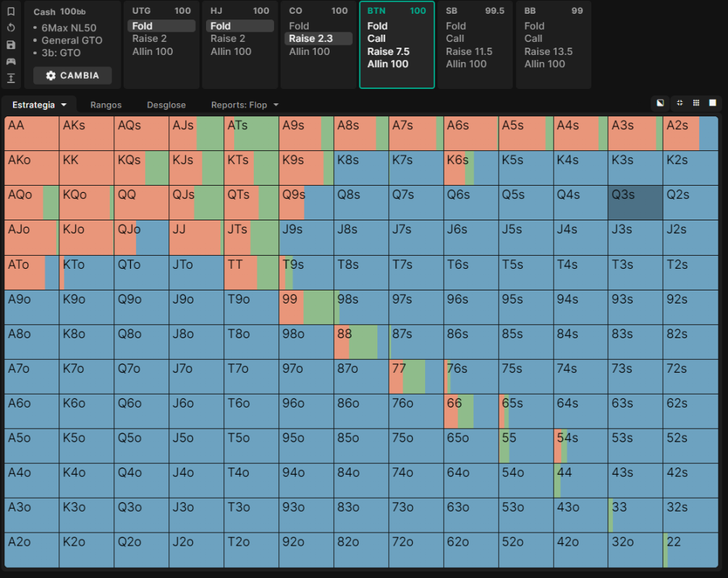Select BTN action Raise 7.5
The height and width of the screenshot is (578, 728).
(x=388, y=51)
